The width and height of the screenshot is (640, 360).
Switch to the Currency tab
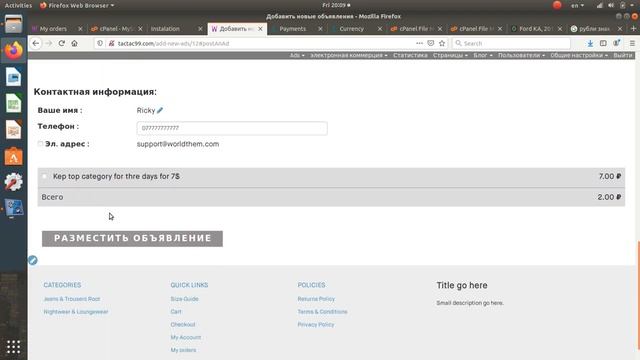(351, 29)
